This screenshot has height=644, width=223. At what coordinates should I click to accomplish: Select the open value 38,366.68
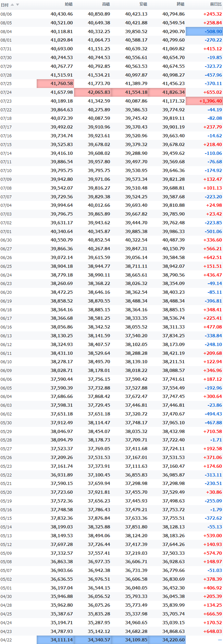tap(62, 318)
